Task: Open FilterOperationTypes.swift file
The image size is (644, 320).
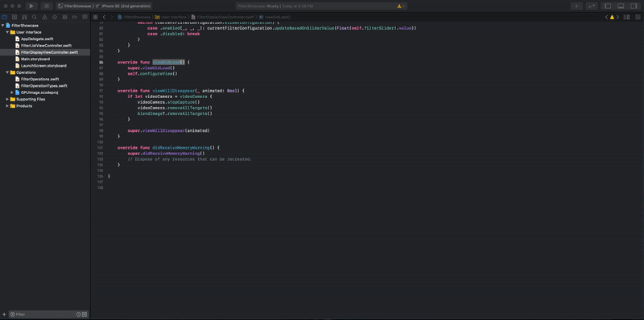Action: (x=45, y=86)
